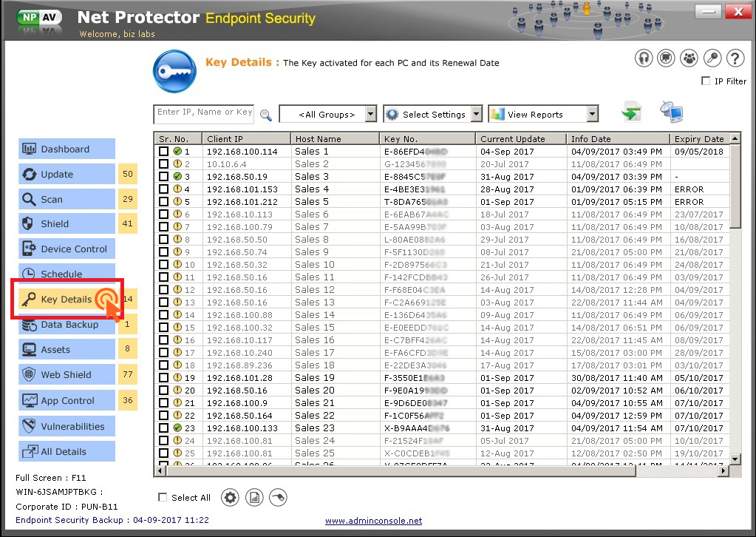Open Update section in sidebar
The height and width of the screenshot is (537, 756).
click(67, 174)
